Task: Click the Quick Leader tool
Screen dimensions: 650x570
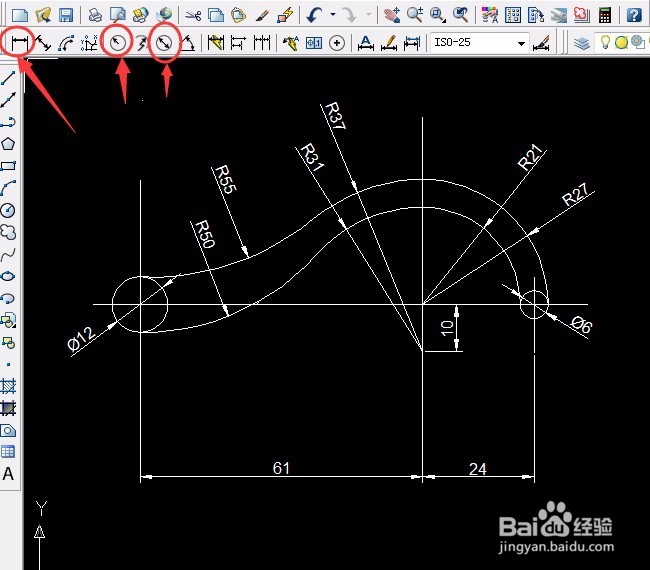Action: click(x=290, y=42)
